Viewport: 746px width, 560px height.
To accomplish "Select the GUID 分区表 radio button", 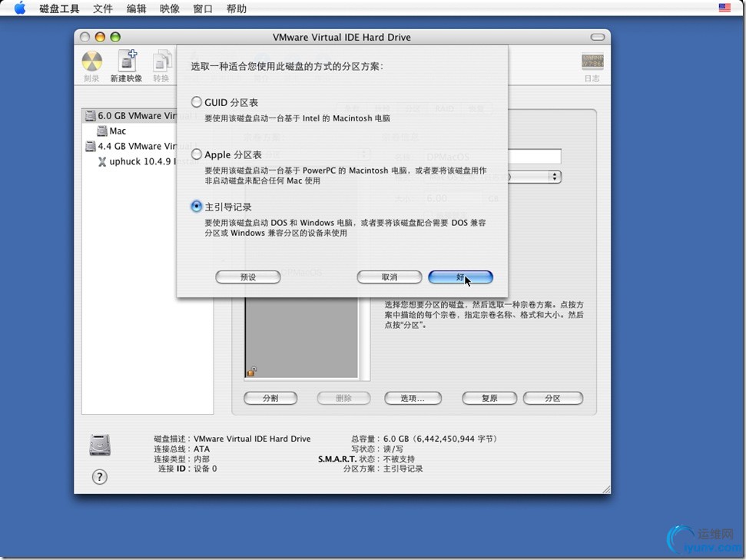I will pos(197,102).
